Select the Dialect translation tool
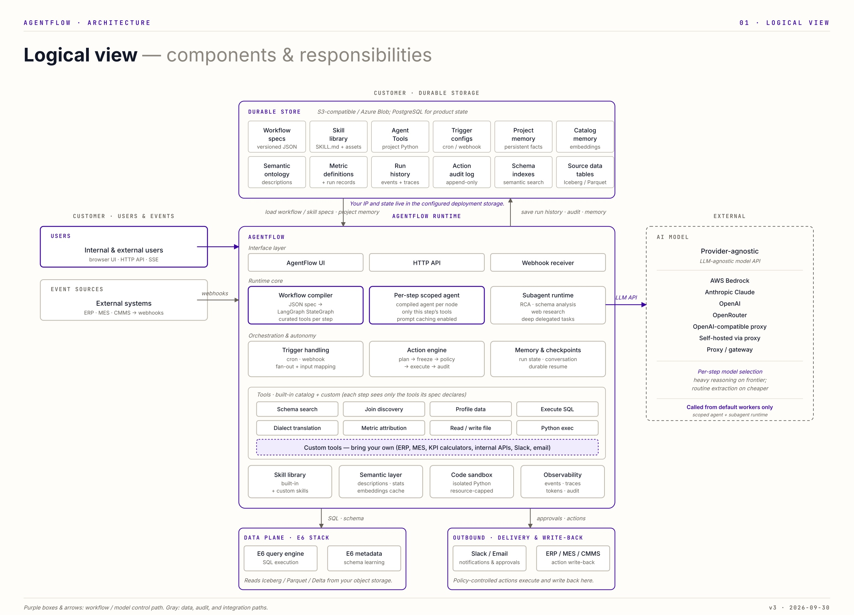 point(297,428)
